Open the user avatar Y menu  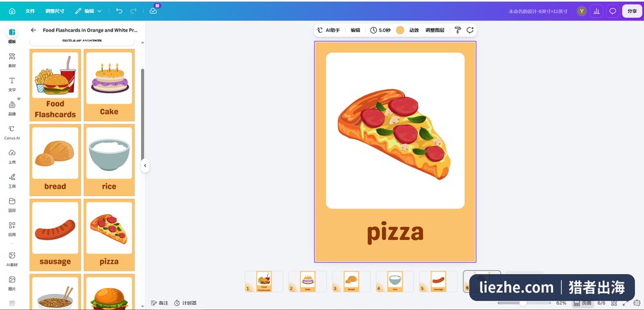coord(582,11)
